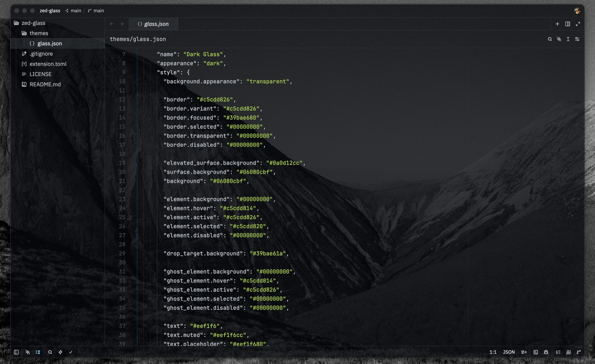
Task: Open the git panel in status bar
Action: 579,352
